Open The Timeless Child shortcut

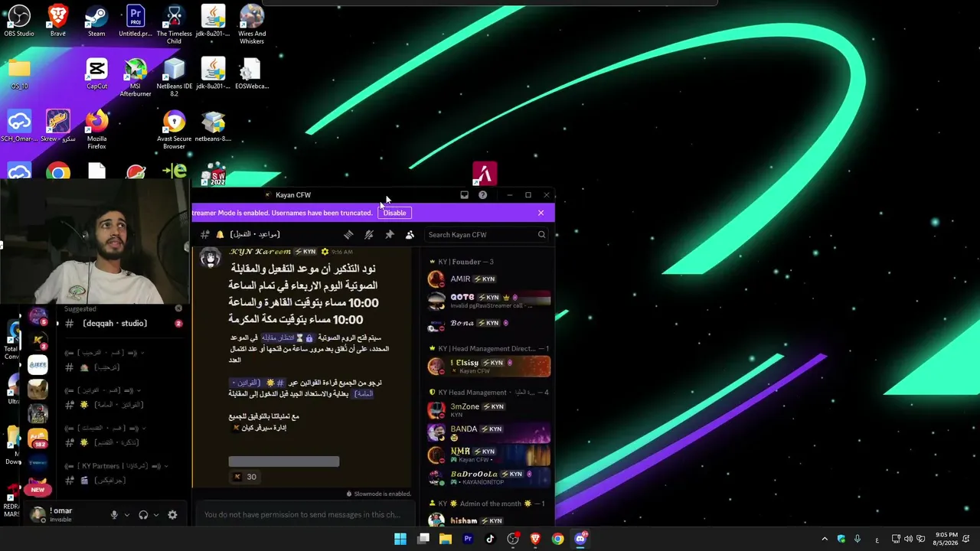tap(174, 24)
